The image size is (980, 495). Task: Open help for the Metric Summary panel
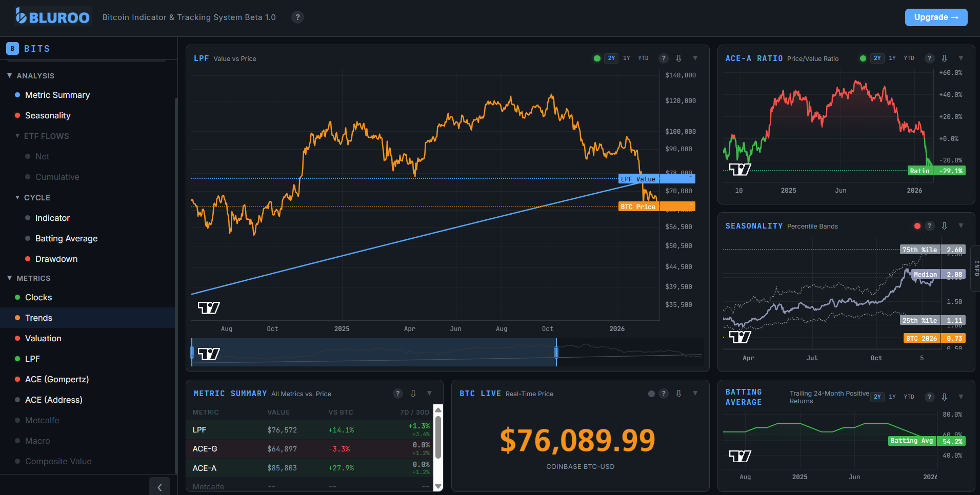point(398,394)
